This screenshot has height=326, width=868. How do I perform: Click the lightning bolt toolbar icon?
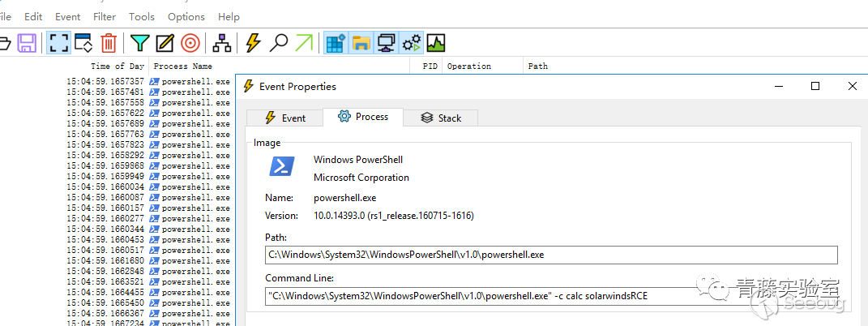(x=253, y=43)
